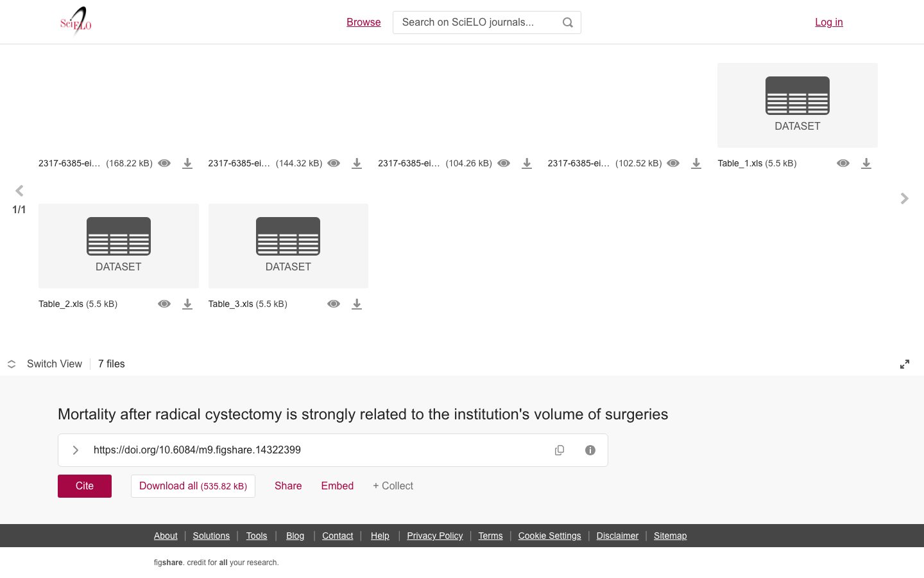
Task: Open Cookie Settings footer link
Action: (550, 536)
